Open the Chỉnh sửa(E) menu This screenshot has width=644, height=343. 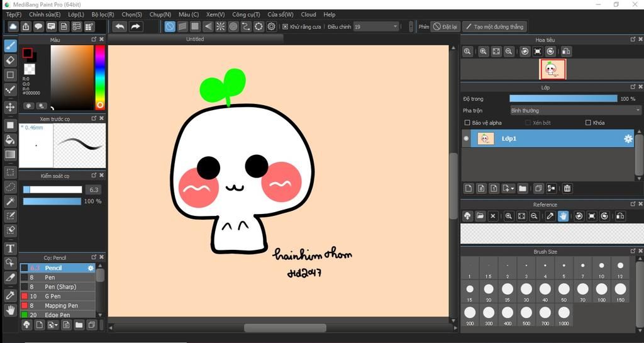coord(45,14)
